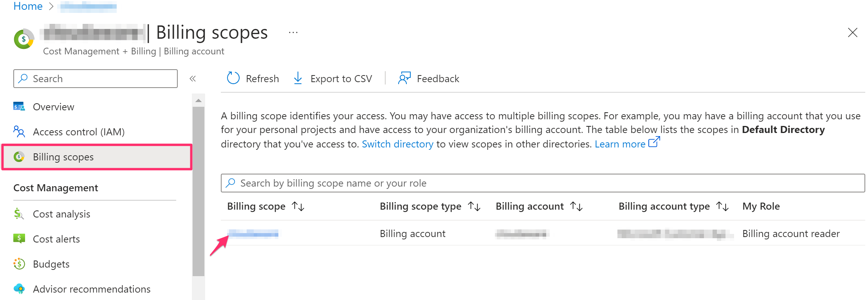Sort by Billing account type column
The image size is (868, 300).
[x=722, y=207]
